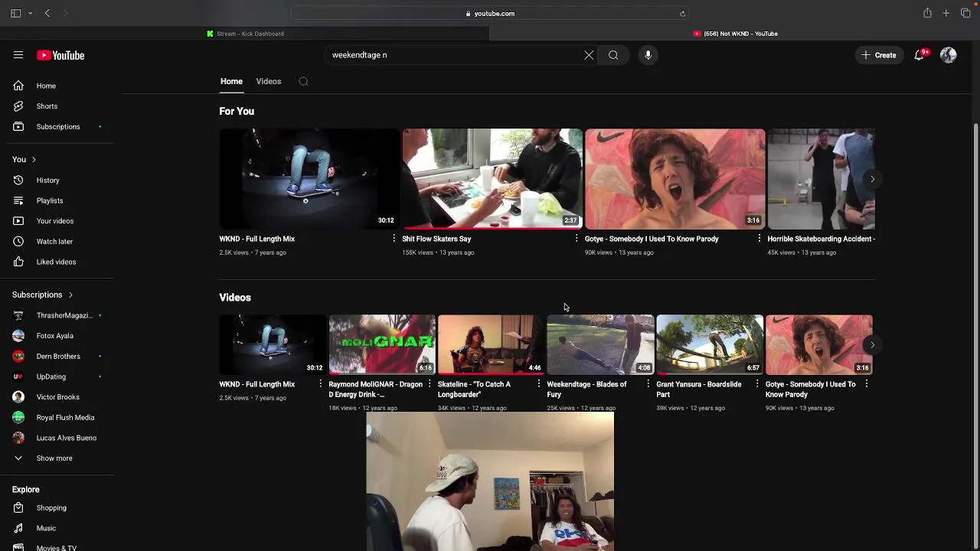Click the YouTube logo

click(x=60, y=55)
